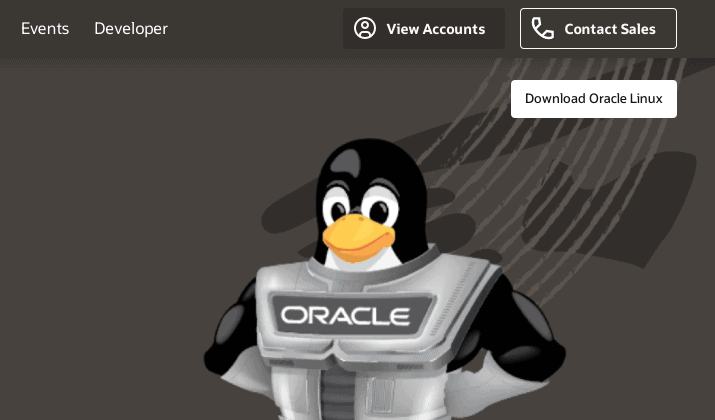Open the Developer navigation item
This screenshot has width=715, height=420.
[131, 29]
